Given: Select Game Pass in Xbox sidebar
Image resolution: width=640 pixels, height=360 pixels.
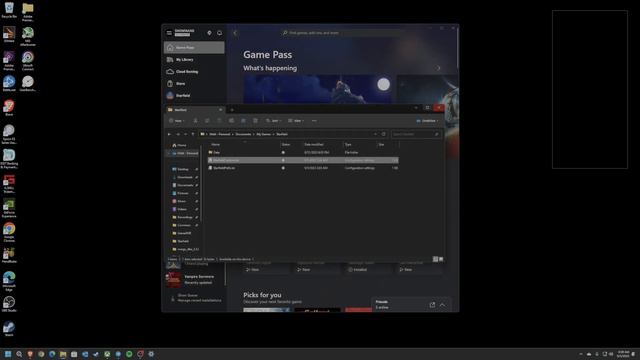Looking at the screenshot, I should tap(194, 47).
